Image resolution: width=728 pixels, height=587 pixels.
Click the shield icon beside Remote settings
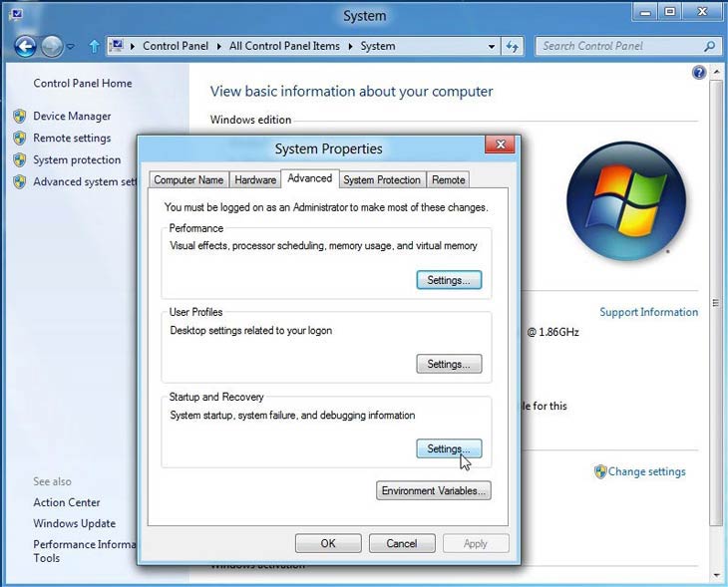pos(20,138)
